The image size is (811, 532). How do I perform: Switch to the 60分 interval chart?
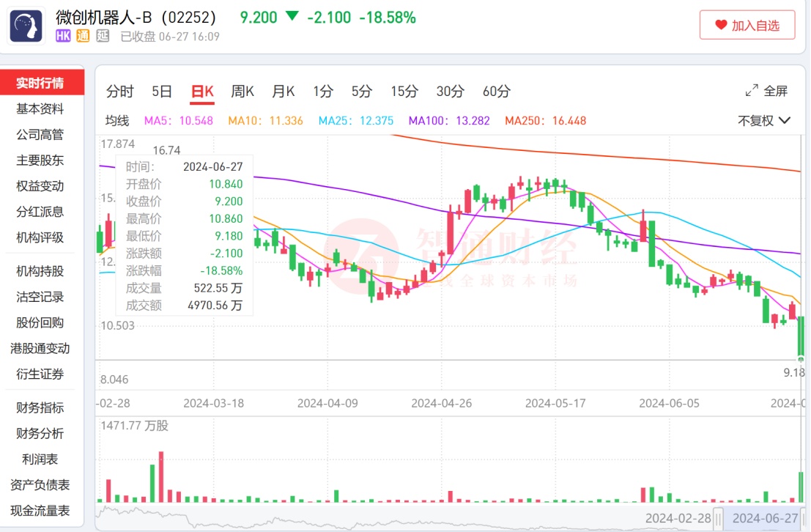(496, 92)
